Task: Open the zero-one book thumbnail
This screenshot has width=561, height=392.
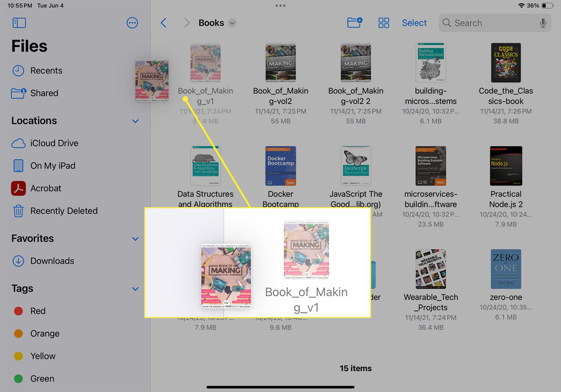Action: 506,269
